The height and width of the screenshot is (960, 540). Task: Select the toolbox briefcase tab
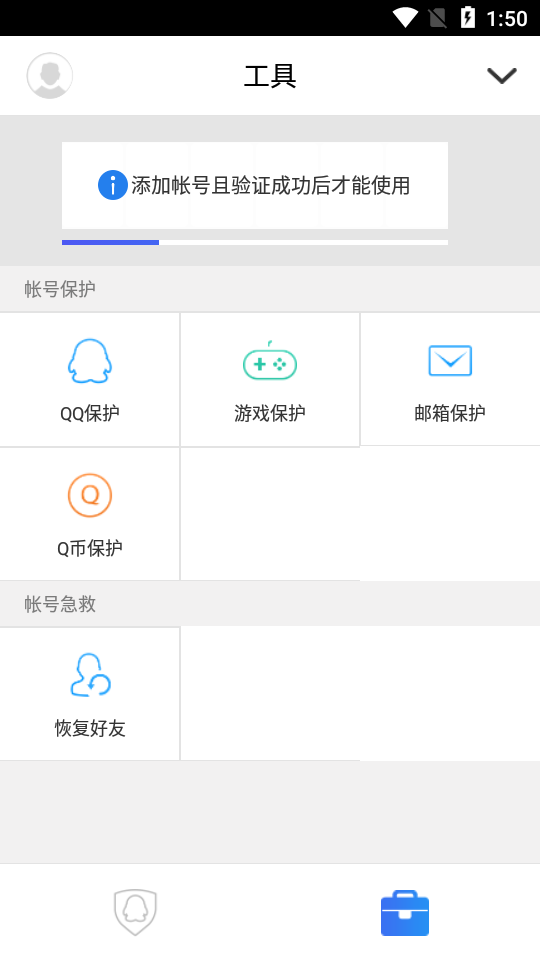405,912
